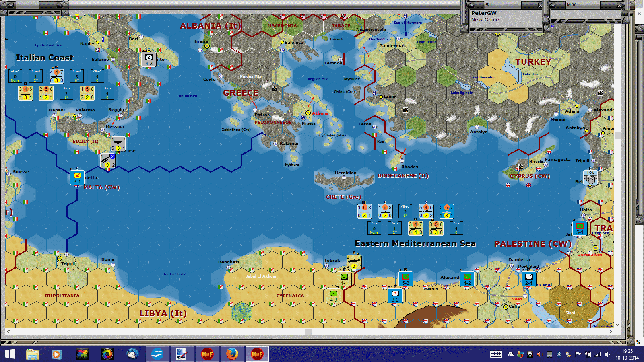The height and width of the screenshot is (362, 644).
Task: Select the 5 4 5 carrier counter, Eastern Mediterranean
Action: (426, 211)
